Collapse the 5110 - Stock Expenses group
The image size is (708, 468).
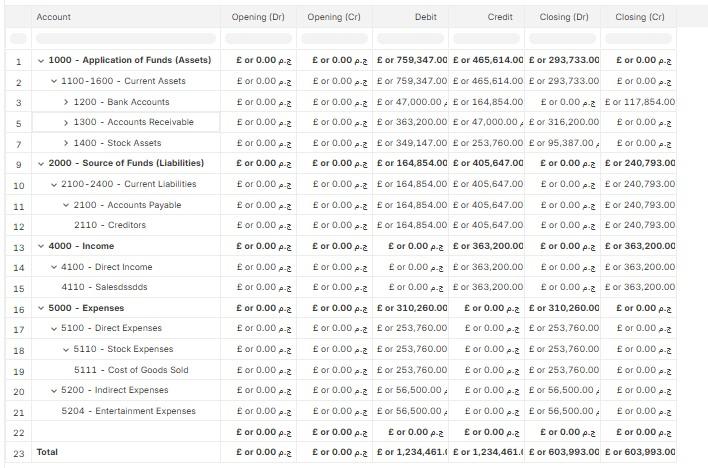coord(66,349)
